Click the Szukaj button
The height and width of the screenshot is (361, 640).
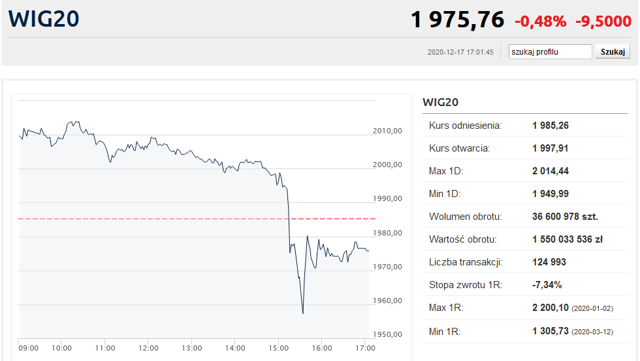(612, 52)
